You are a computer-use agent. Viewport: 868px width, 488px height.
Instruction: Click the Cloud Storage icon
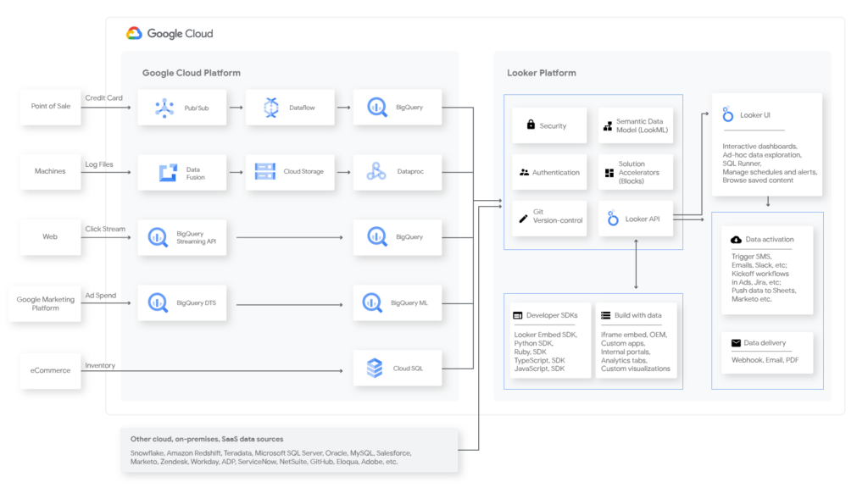point(265,172)
